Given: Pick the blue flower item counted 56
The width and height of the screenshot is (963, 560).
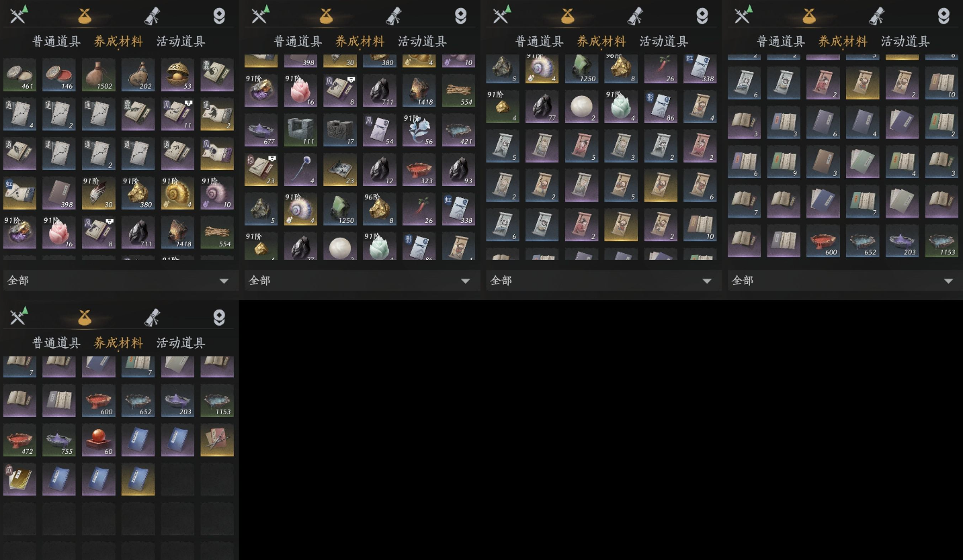Looking at the screenshot, I should [419, 130].
